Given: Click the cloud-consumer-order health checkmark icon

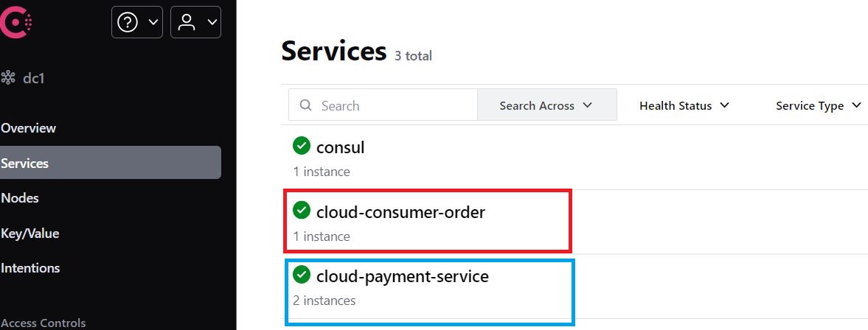Looking at the screenshot, I should (x=301, y=211).
